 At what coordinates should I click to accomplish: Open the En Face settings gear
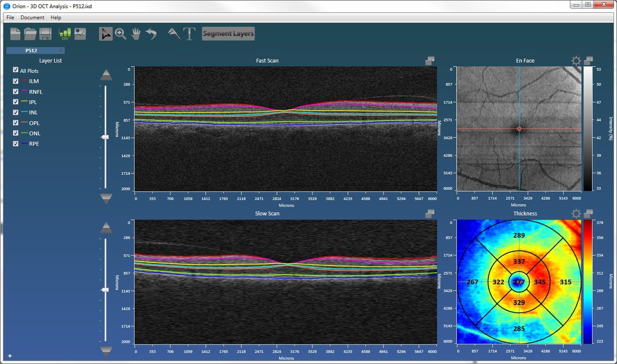click(576, 61)
